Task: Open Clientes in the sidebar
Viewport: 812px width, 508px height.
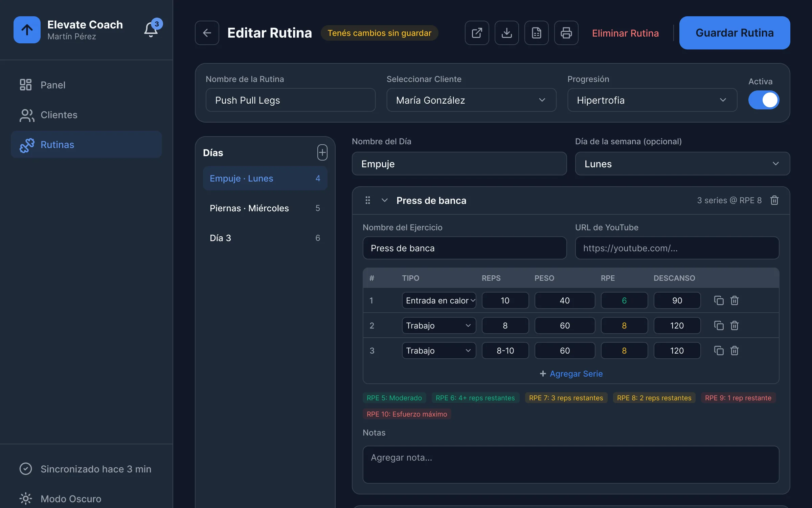Action: (x=86, y=115)
